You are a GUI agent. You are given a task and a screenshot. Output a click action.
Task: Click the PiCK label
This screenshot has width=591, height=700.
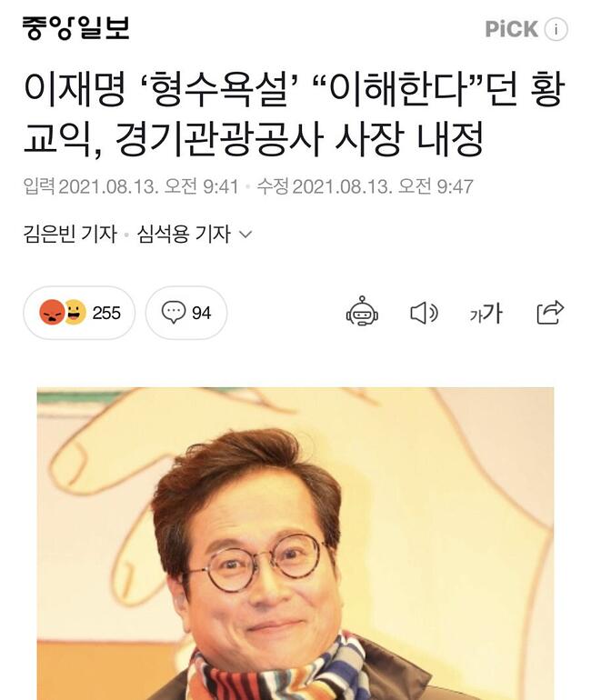(512, 29)
